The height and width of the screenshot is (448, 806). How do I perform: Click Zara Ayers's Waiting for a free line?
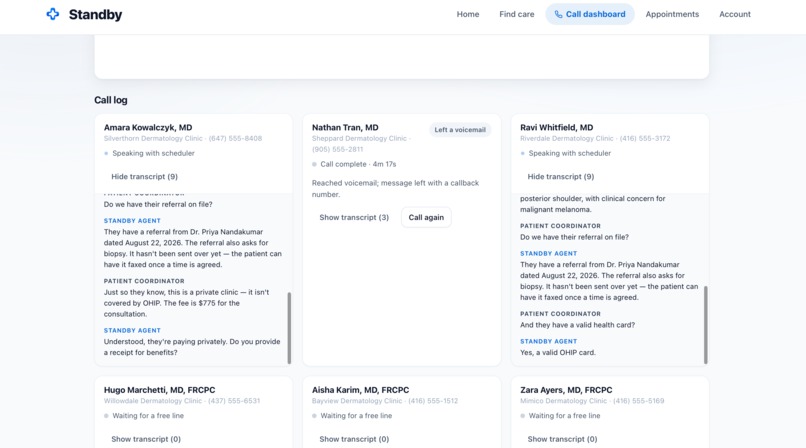[564, 416]
